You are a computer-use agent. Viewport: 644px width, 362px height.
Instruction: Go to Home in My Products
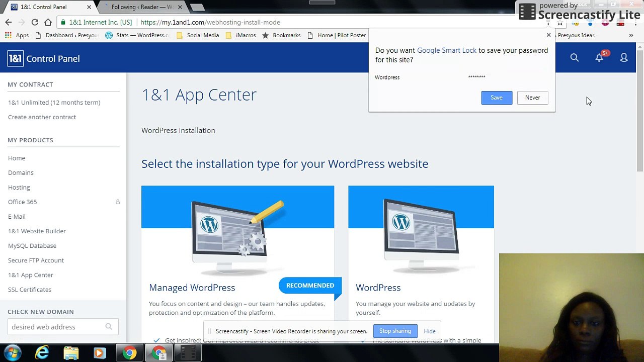pos(17,158)
